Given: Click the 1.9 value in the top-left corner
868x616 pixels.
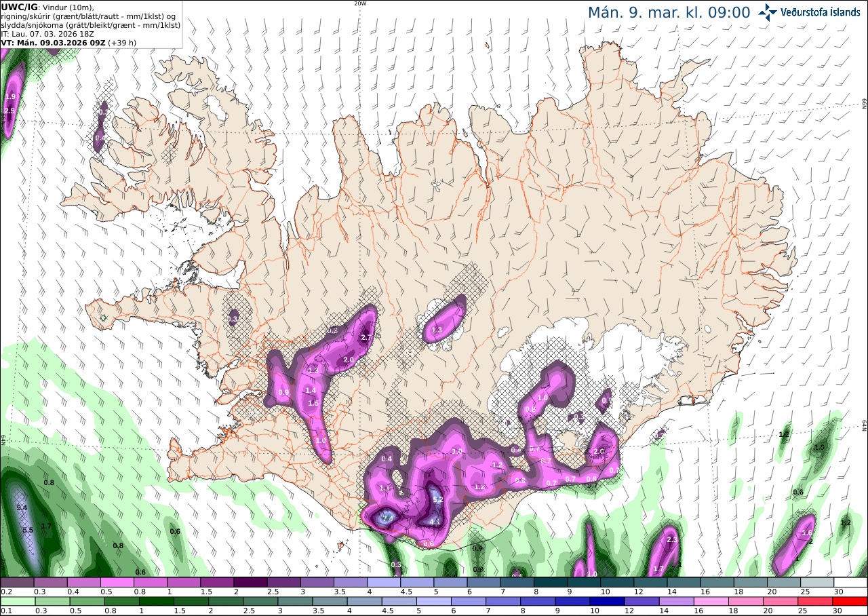Looking at the screenshot, I should [9, 97].
